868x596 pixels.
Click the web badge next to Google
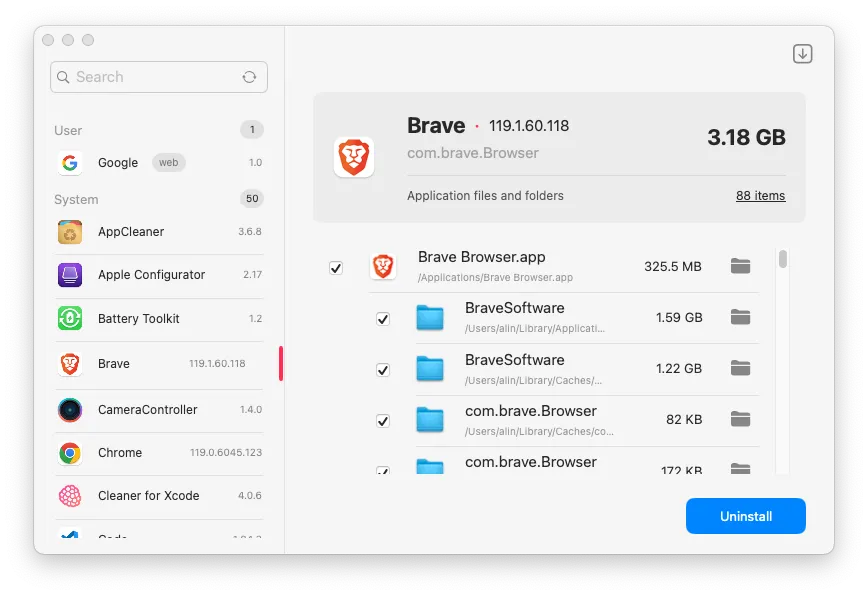click(x=168, y=163)
